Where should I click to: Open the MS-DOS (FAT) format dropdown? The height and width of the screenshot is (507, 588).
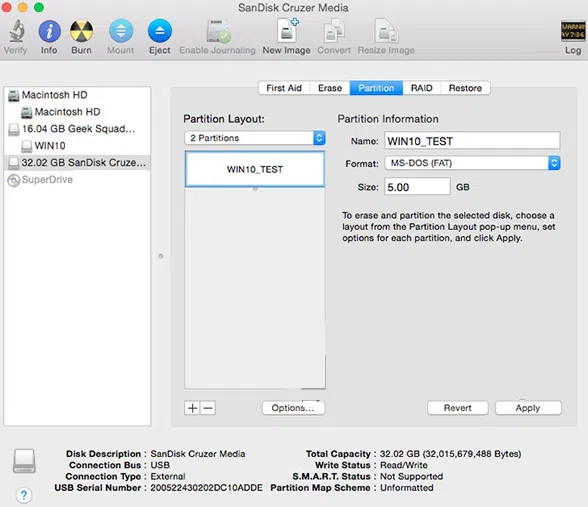click(x=472, y=163)
